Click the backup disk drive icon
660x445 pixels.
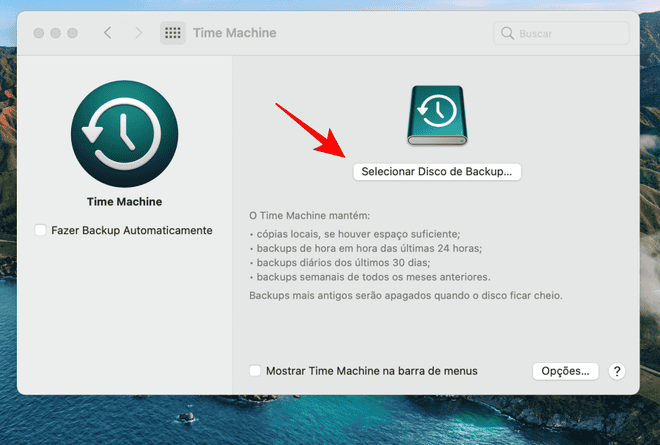(437, 115)
